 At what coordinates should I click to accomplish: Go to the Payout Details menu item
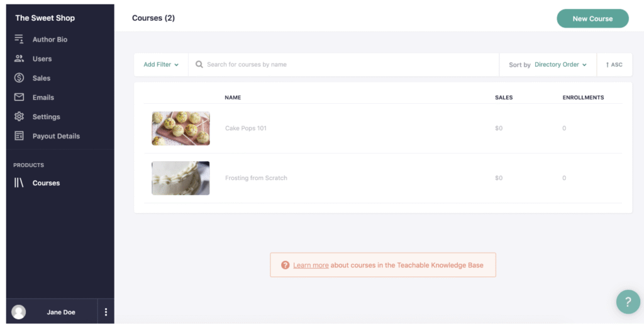coord(56,136)
